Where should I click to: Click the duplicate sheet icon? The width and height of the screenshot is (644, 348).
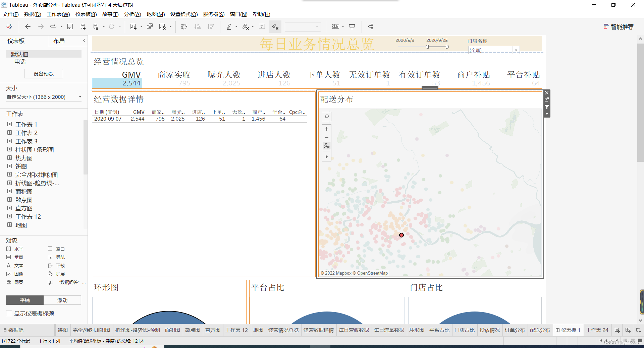click(150, 26)
